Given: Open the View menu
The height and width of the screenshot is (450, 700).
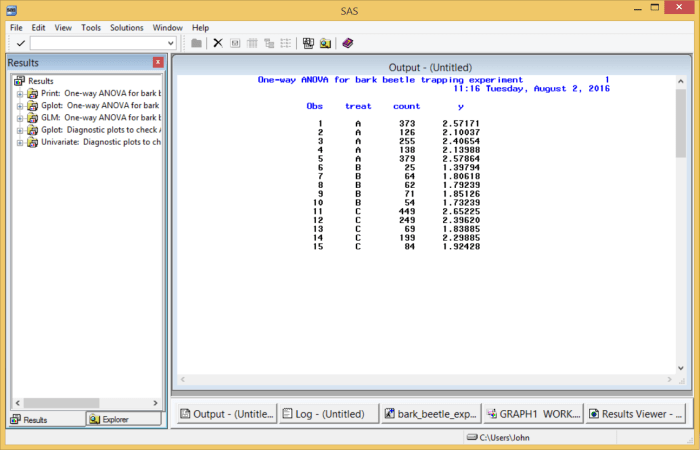Looking at the screenshot, I should tap(63, 28).
